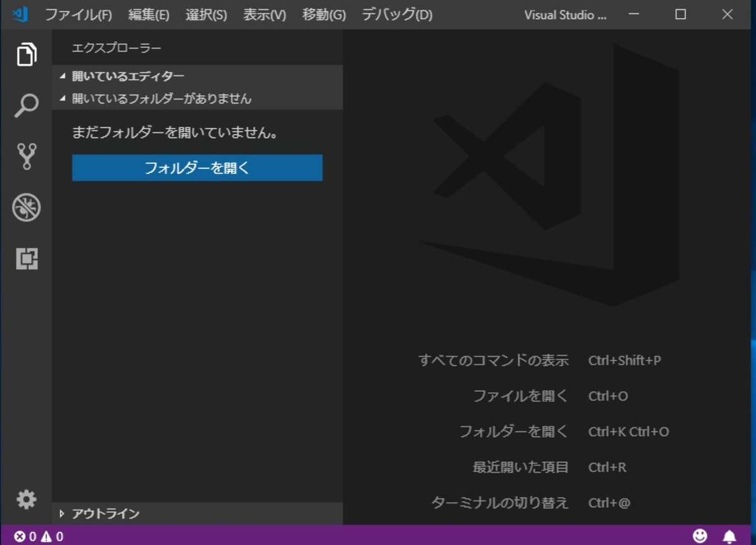The image size is (756, 545).
Task: Expand the アウトライン section
Action: [x=197, y=513]
